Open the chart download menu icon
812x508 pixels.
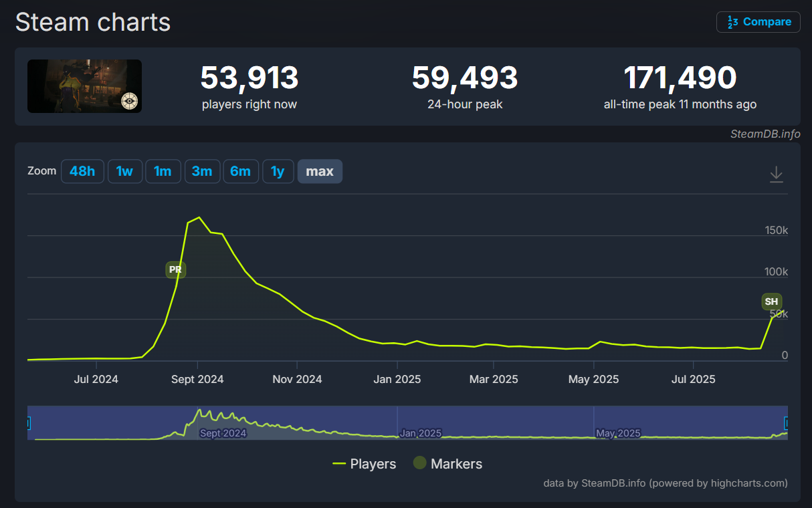tap(776, 174)
